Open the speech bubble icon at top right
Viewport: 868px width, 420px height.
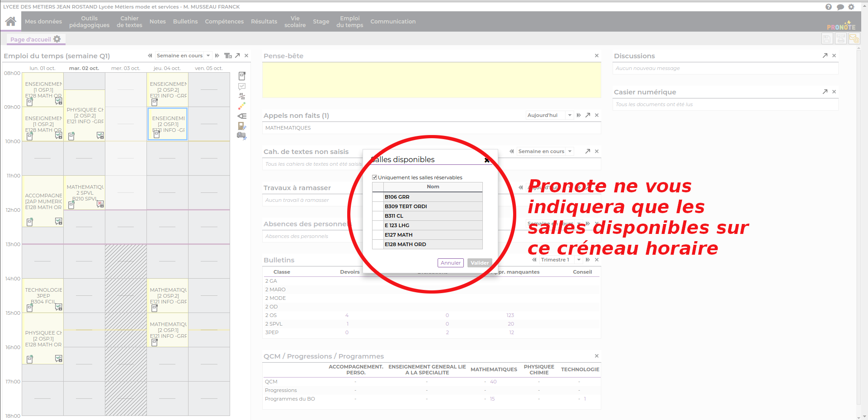click(x=840, y=7)
